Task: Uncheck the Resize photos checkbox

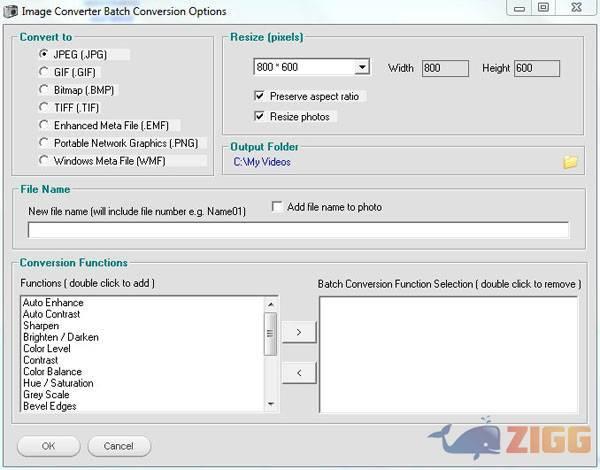Action: pyautogui.click(x=260, y=117)
